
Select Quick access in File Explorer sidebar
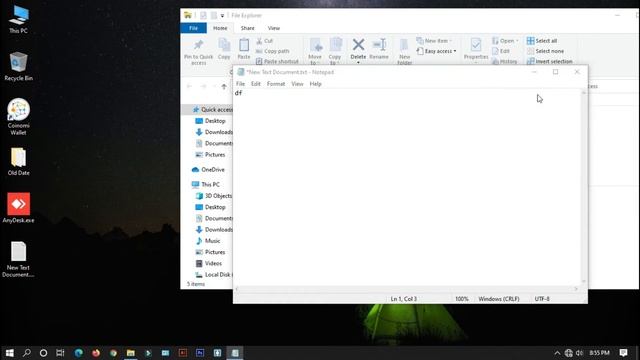(213, 109)
